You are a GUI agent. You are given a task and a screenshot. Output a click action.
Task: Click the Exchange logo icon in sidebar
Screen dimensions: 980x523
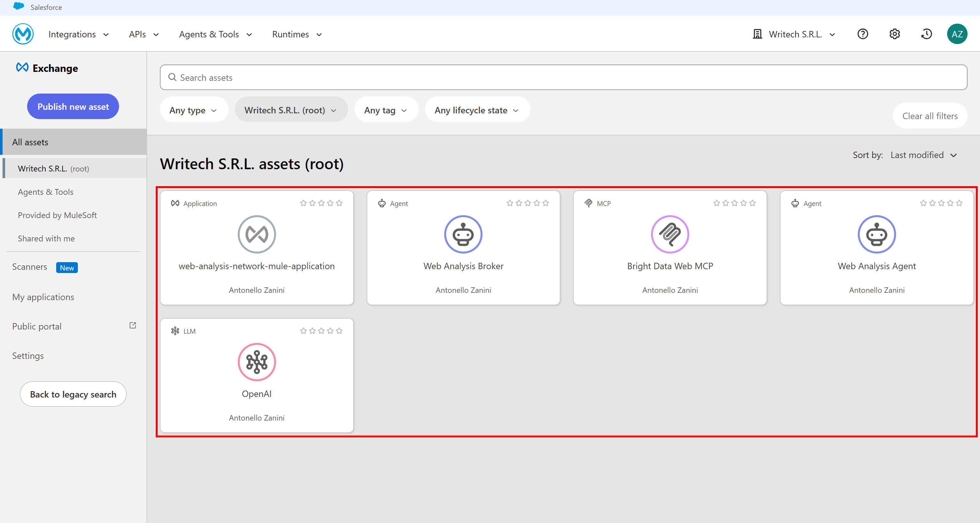22,68
